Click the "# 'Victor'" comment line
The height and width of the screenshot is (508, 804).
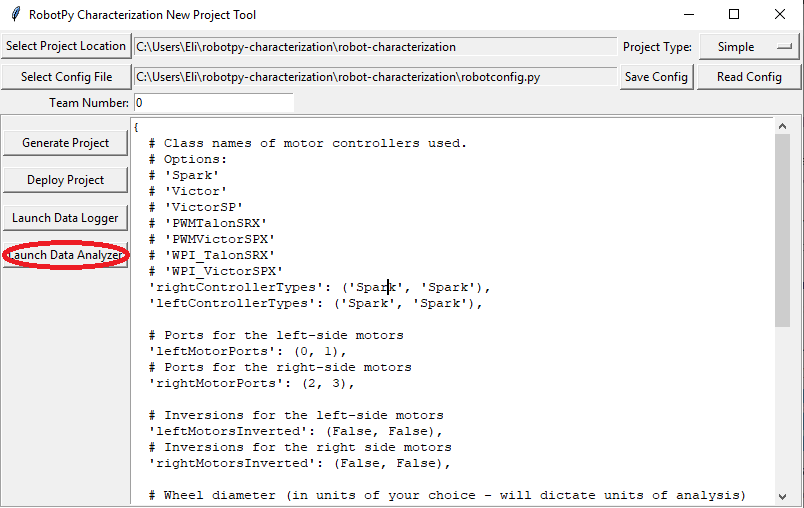(x=188, y=191)
